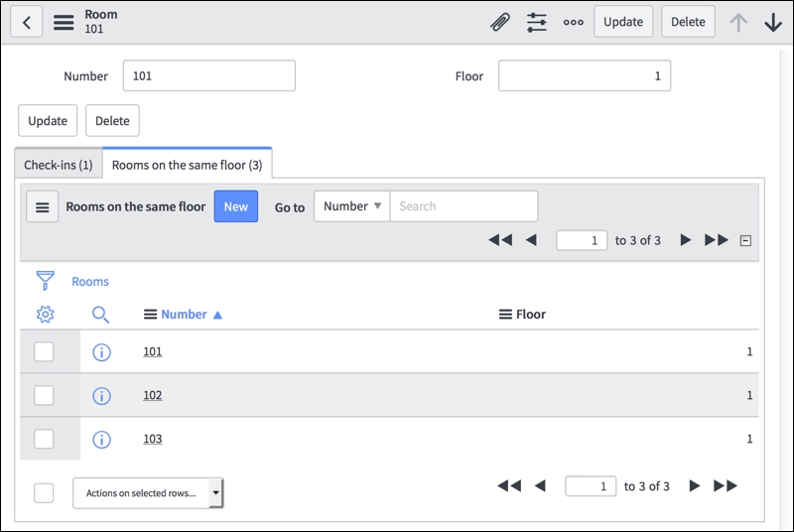Screen dimensions: 794x532
Task: Click Update button below the form fields
Action: (48, 120)
